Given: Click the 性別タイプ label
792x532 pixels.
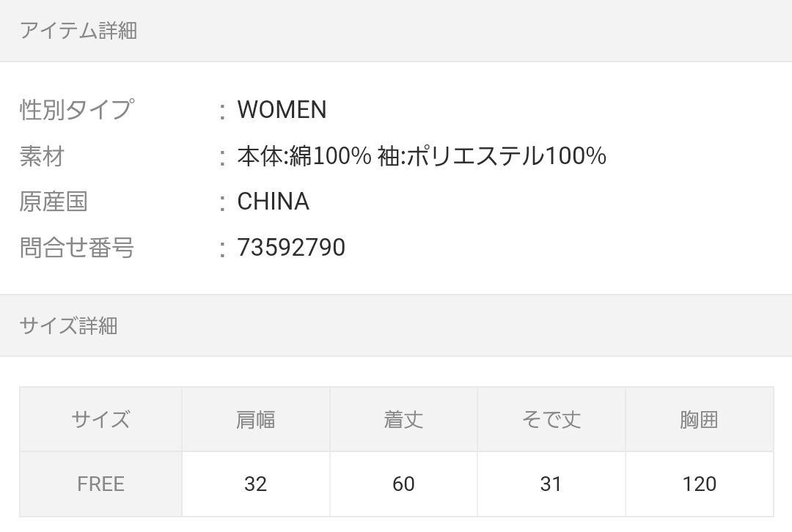Looking at the screenshot, I should [x=77, y=109].
